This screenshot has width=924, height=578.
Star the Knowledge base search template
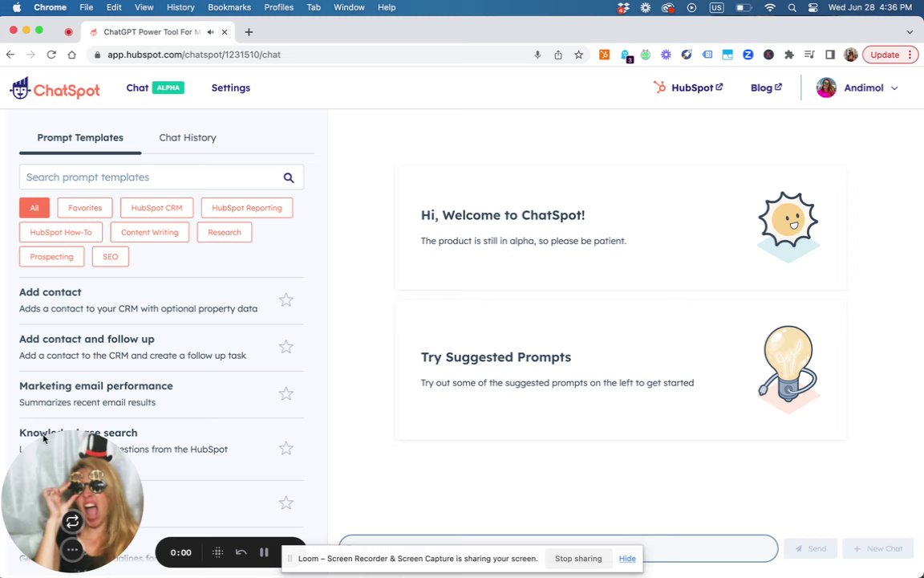pos(286,448)
